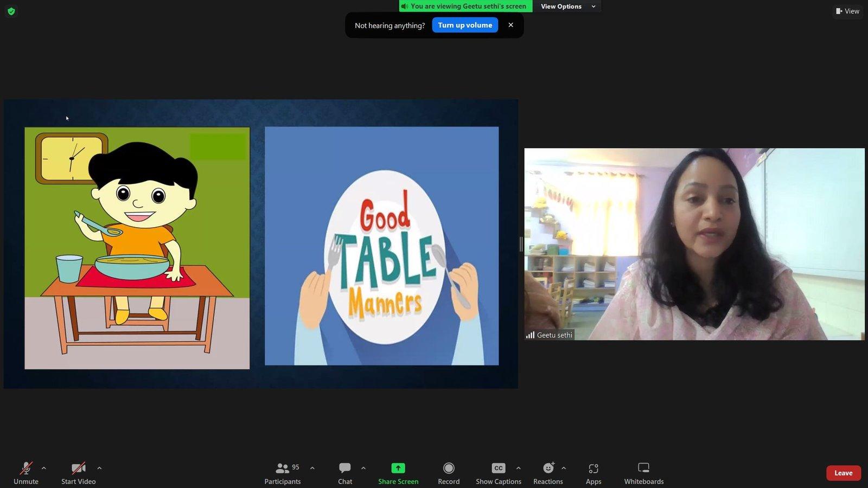Click the green encryption shield icon
Screen dimensions: 868x488
[x=11, y=11]
